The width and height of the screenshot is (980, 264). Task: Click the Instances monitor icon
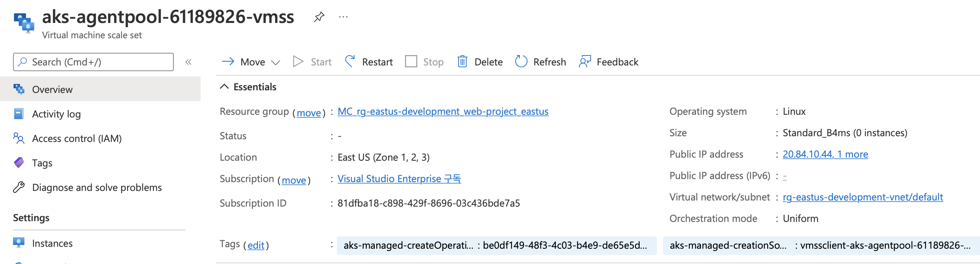click(x=19, y=243)
